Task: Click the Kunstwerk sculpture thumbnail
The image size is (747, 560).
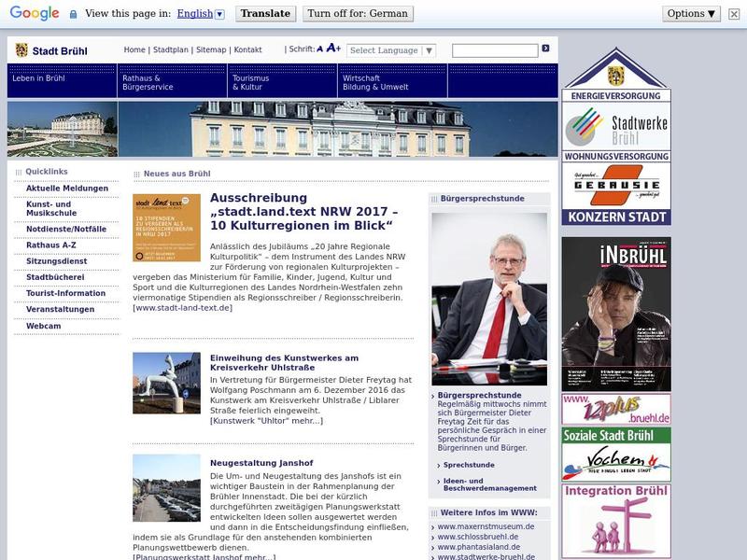Action: point(166,383)
